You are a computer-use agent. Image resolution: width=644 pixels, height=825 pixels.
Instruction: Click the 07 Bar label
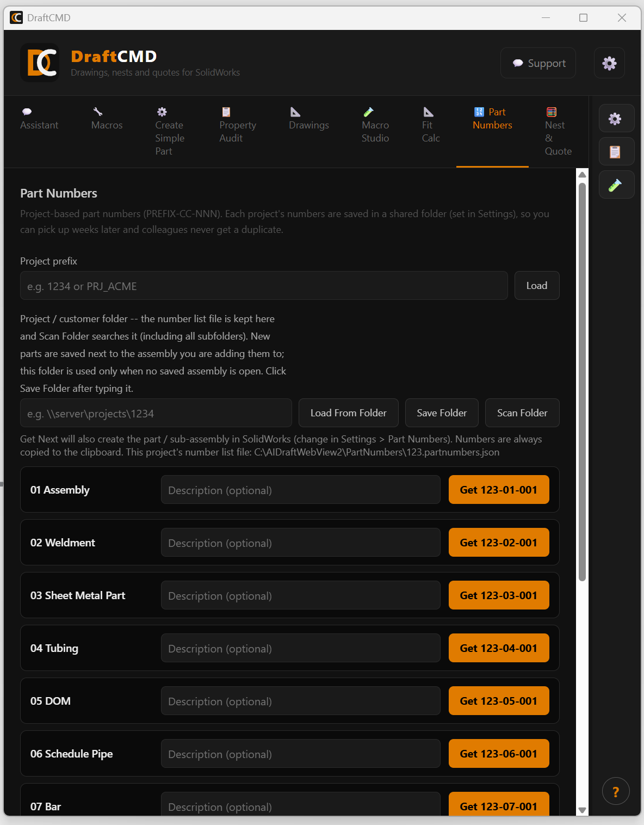[x=46, y=806]
